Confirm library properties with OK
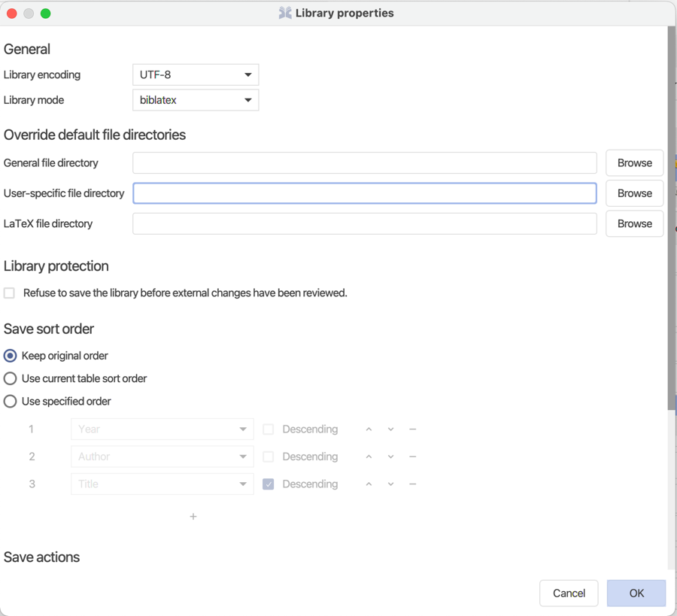Image resolution: width=677 pixels, height=616 pixels. [x=636, y=593]
